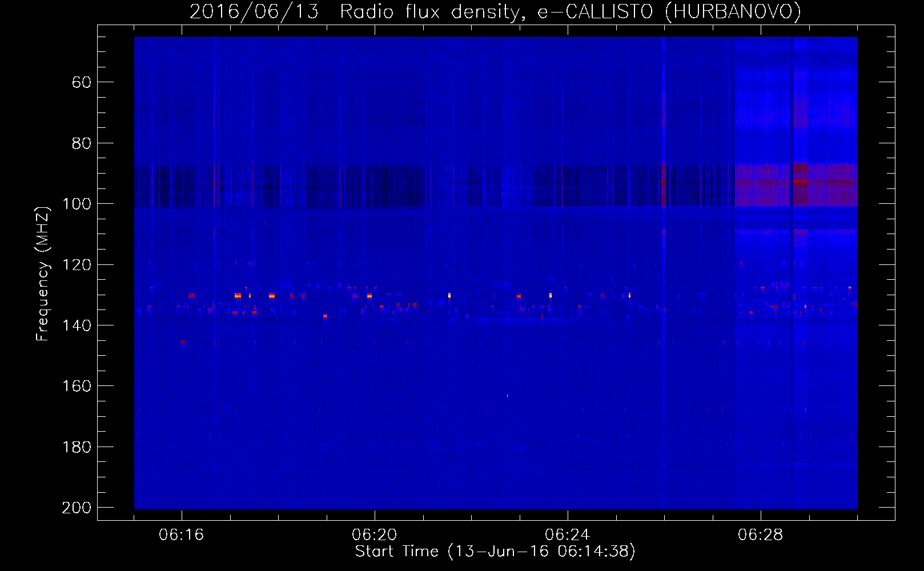Click the 06:16 time tick label
Viewport: 924px width, 571px height.
182,535
